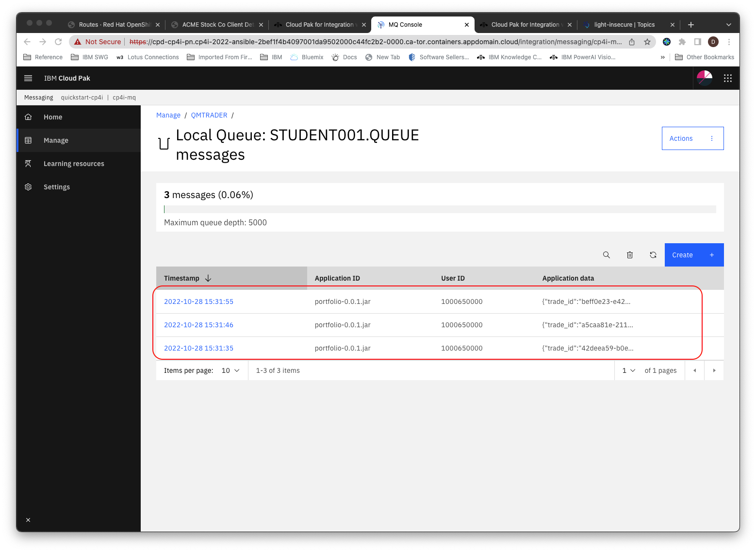
Task: Switch to Routes Red Hat OpenShift tab
Action: coord(114,25)
